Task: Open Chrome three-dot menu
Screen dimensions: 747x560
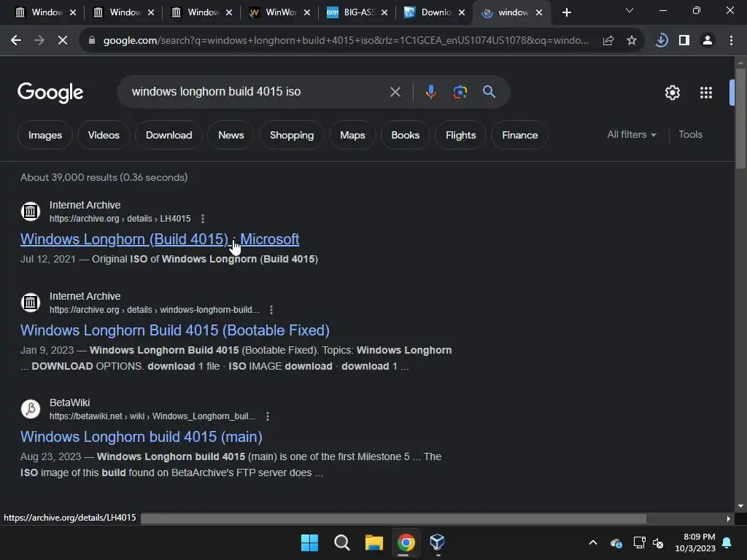Action: click(x=731, y=41)
